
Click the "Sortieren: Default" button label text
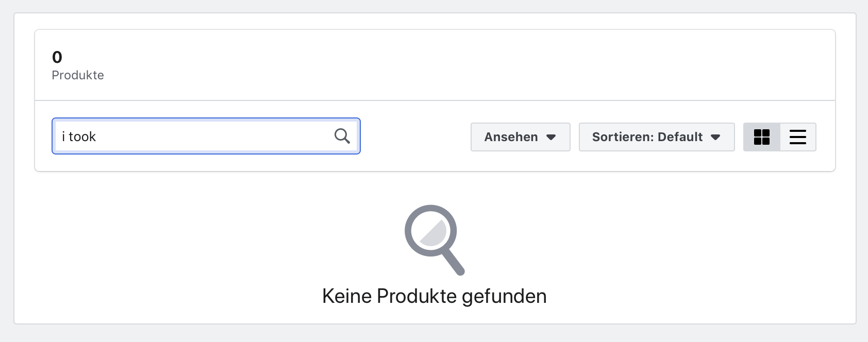647,137
